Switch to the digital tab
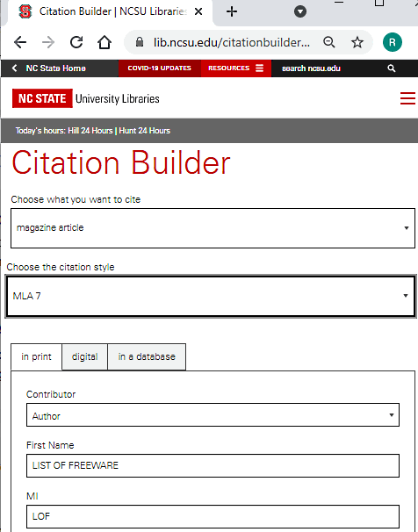418x532 pixels. point(85,356)
